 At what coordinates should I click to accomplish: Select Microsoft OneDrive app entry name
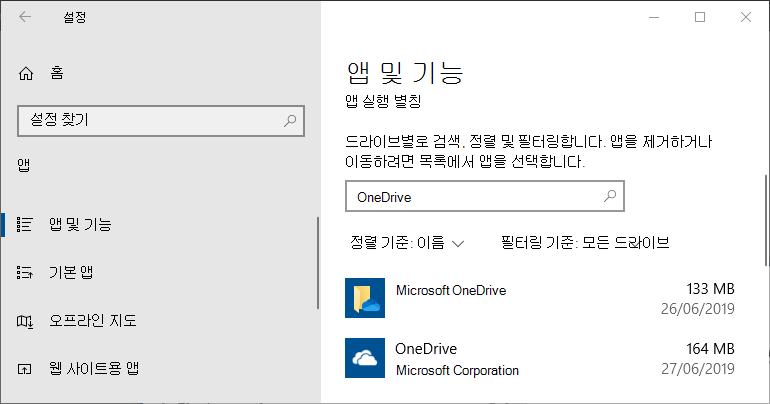(x=451, y=290)
